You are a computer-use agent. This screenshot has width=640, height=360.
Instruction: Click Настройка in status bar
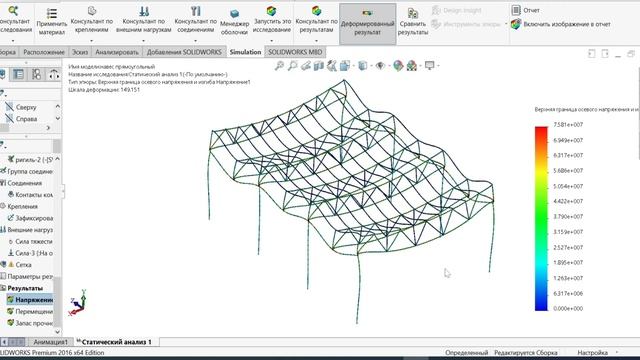[593, 353]
